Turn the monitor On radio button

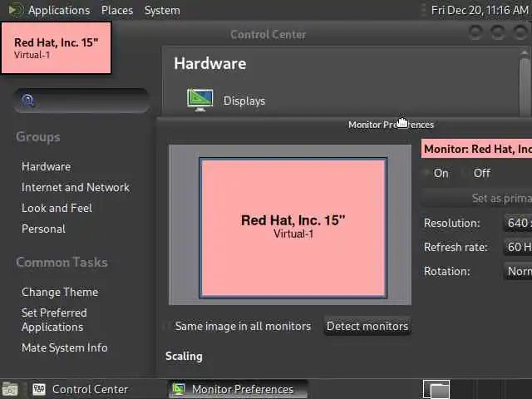(437, 174)
